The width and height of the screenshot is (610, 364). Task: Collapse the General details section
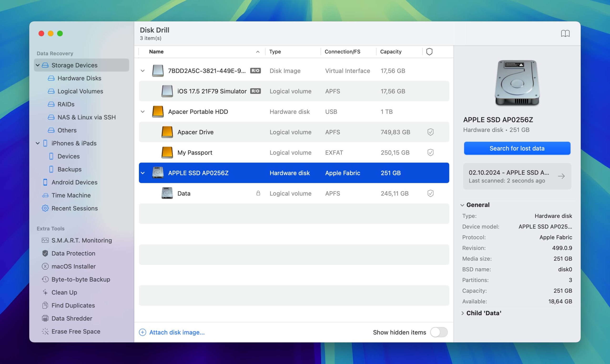click(462, 205)
